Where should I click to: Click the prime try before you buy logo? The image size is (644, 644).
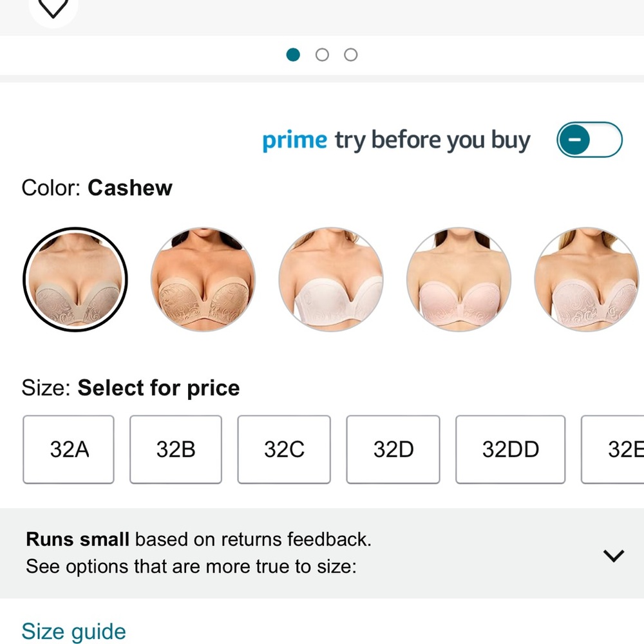tap(396, 140)
